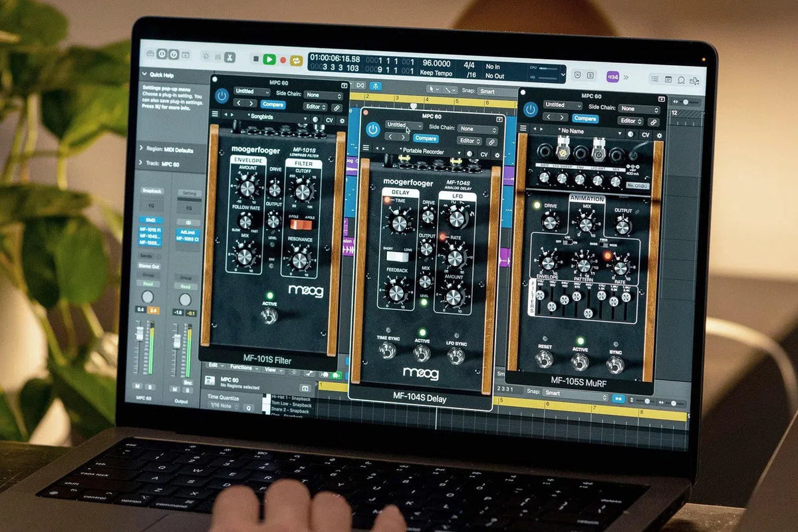Open the List Editors icon at top right
Viewport: 798px width, 532px height.
655,78
